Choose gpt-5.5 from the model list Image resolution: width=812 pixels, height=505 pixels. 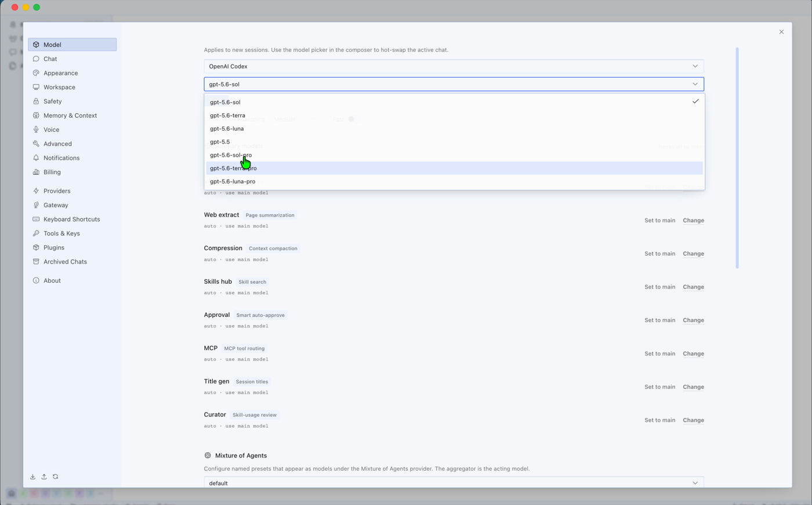(454, 142)
